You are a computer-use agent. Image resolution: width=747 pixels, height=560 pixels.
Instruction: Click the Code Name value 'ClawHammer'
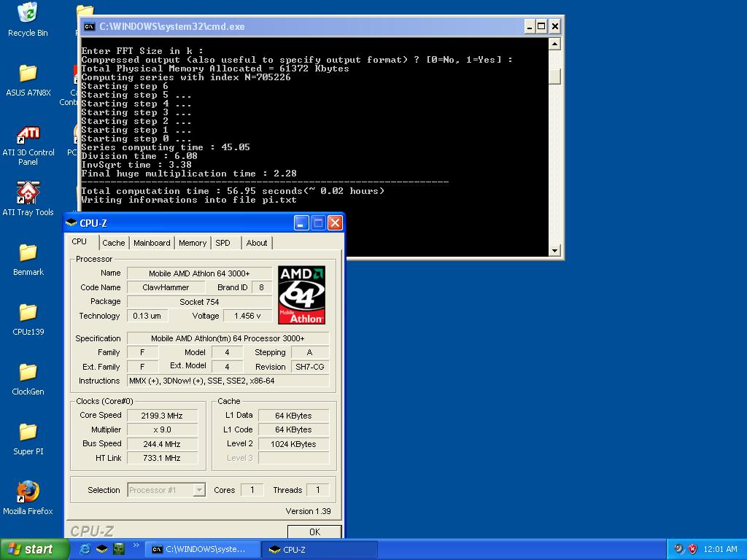(166, 287)
